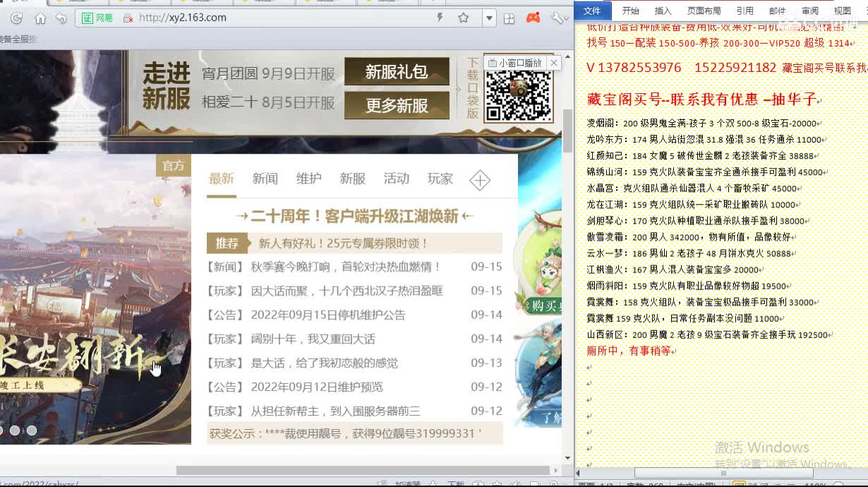Viewport: 868px width, 487px height.
Task: Click the 厕所中，有事稍等 red line
Action: 629,351
